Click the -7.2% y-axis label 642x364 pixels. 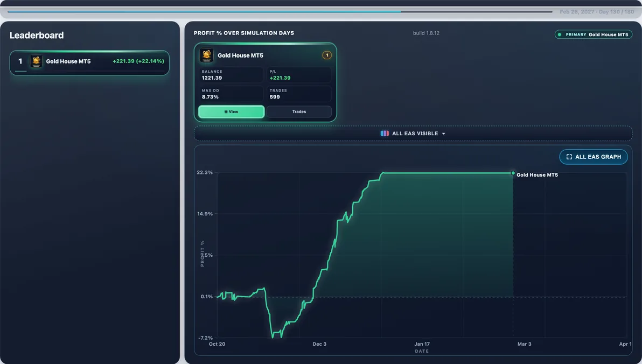click(206, 338)
